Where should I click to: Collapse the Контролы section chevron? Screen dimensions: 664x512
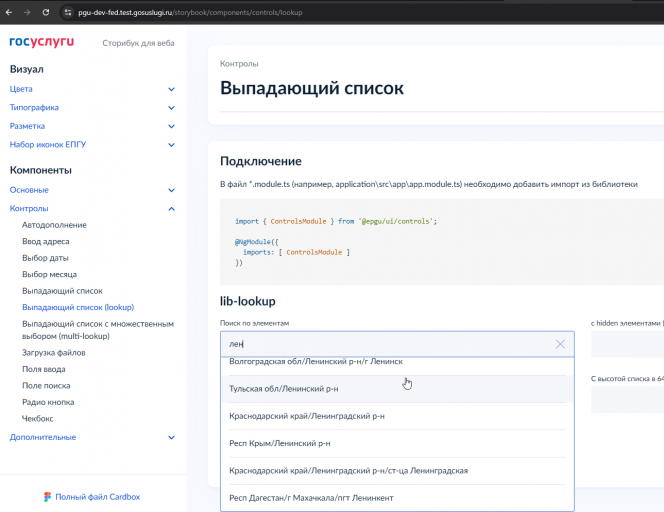coord(172,209)
